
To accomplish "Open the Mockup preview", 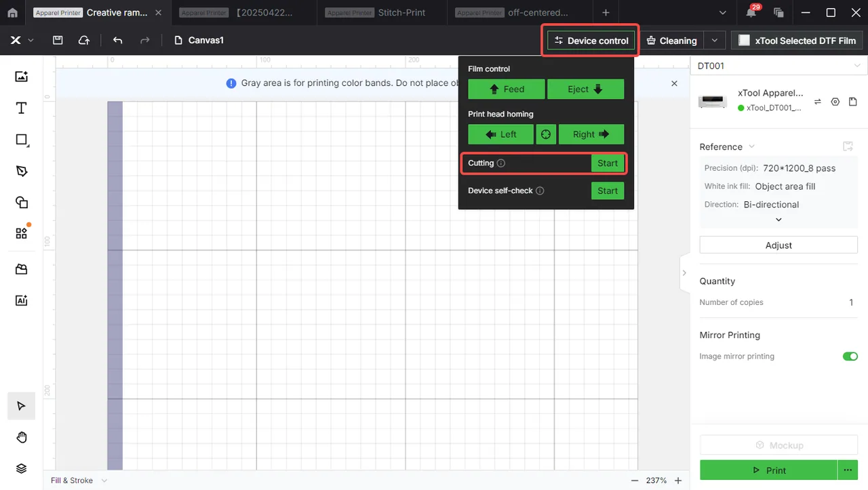I will coord(778,445).
